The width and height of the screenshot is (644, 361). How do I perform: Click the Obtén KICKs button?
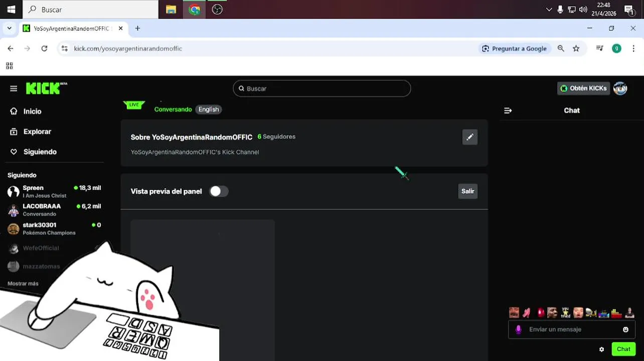583,88
